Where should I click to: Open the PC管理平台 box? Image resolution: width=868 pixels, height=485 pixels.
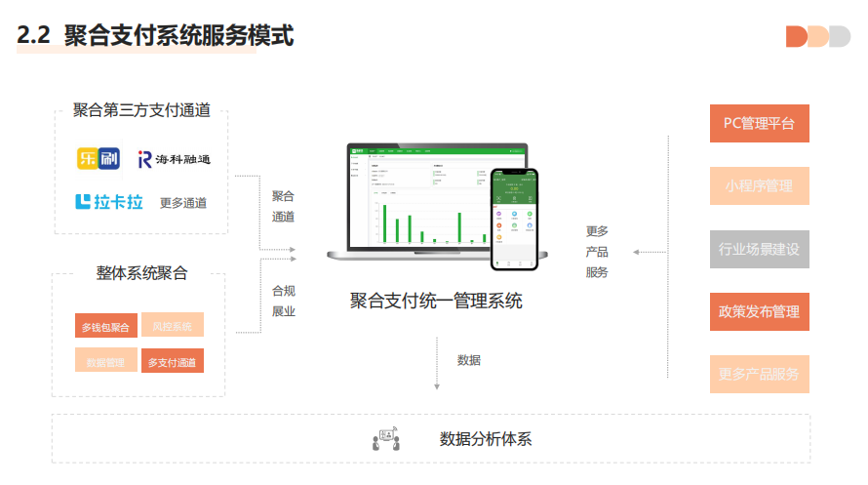click(759, 124)
